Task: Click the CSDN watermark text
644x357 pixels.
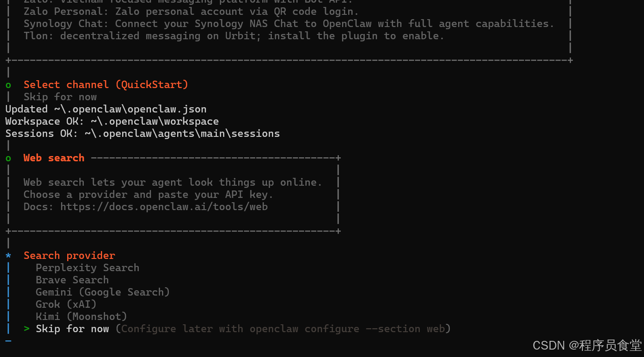Action: pos(586,346)
